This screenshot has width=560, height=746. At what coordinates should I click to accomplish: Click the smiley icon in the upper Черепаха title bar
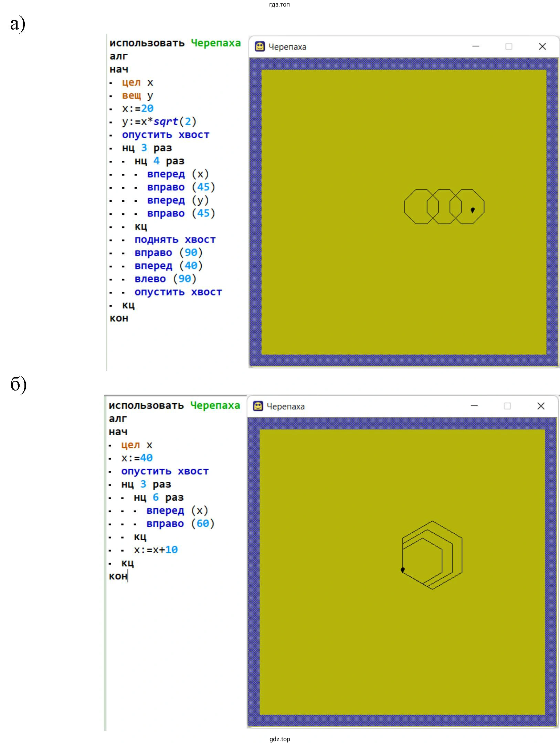pyautogui.click(x=260, y=46)
